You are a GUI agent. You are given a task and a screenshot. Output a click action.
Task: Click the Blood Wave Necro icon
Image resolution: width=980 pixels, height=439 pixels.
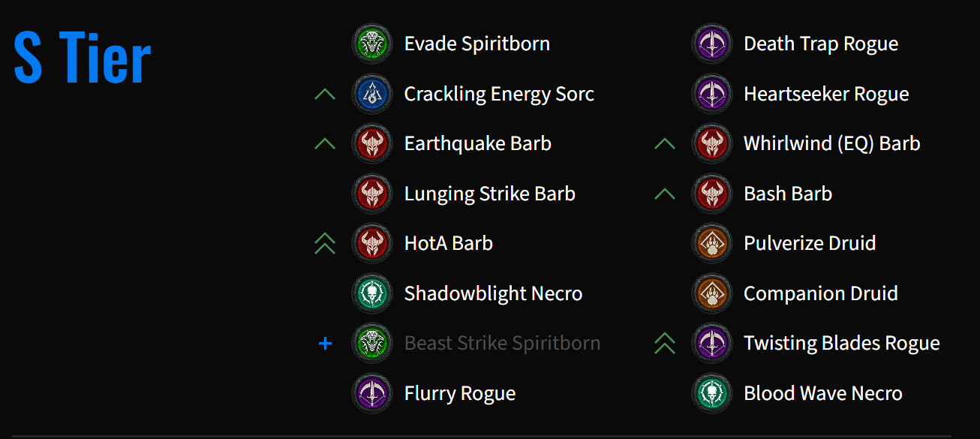coord(711,393)
